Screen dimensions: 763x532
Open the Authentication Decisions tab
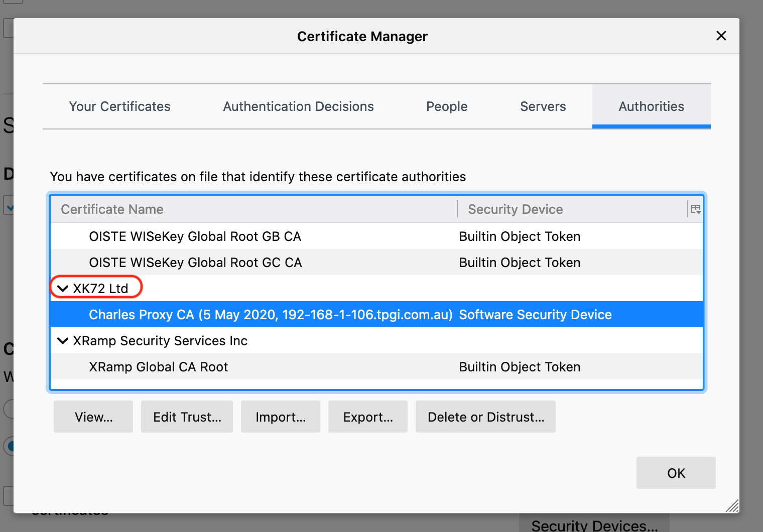[x=298, y=106]
